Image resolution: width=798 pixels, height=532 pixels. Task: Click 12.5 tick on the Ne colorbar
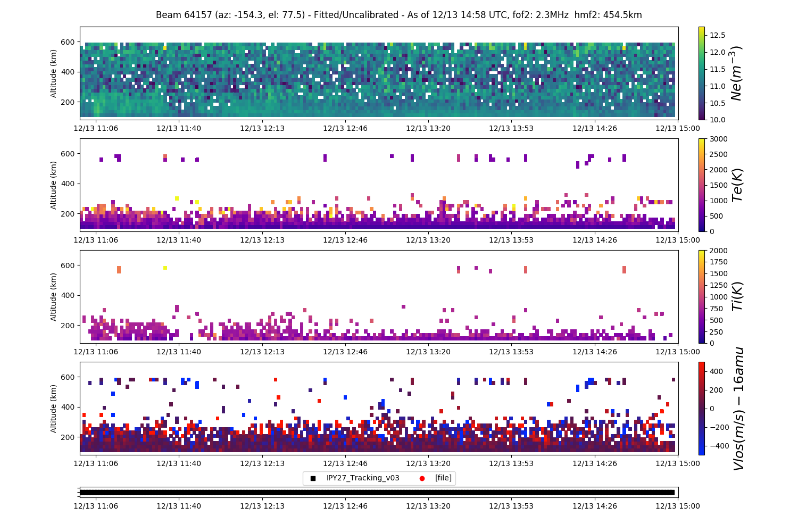718,35
